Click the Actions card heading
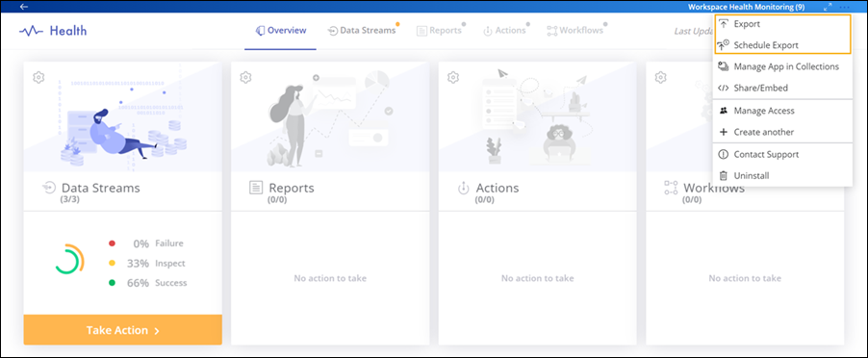The width and height of the screenshot is (868, 358). coord(498,188)
